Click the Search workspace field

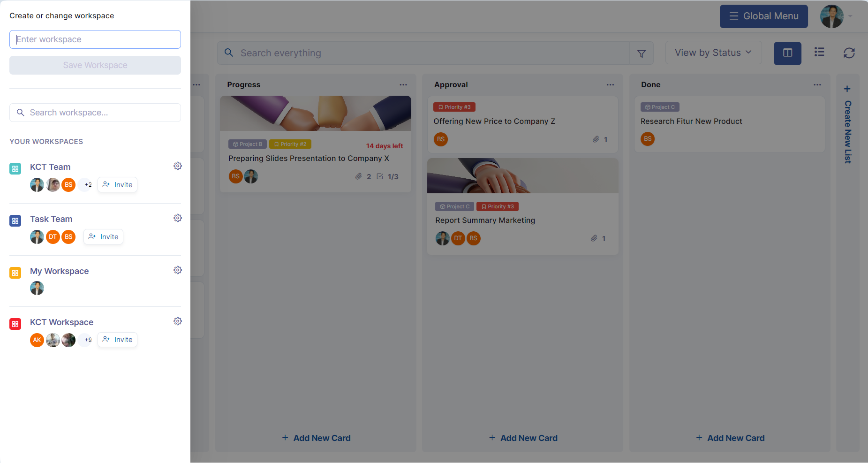95,113
